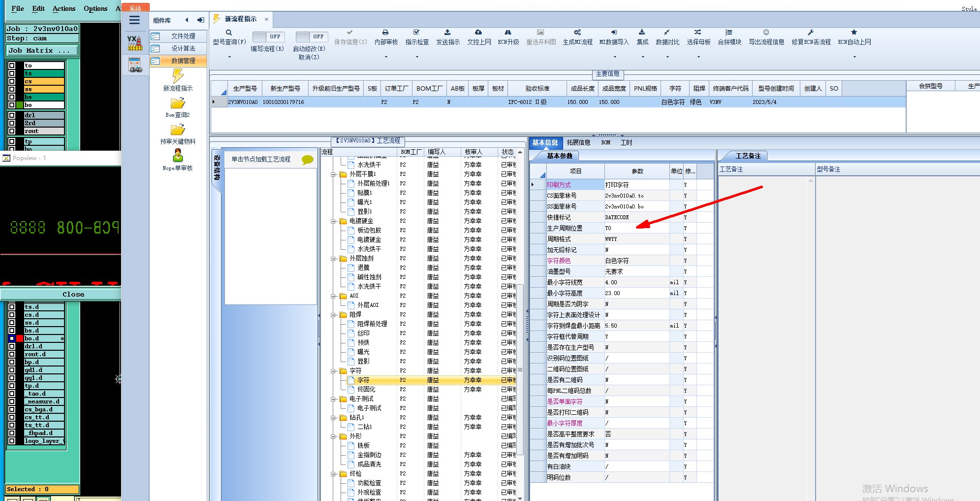Close the 新流程指示 tab
The width and height of the screenshot is (980, 501).
click(x=266, y=19)
